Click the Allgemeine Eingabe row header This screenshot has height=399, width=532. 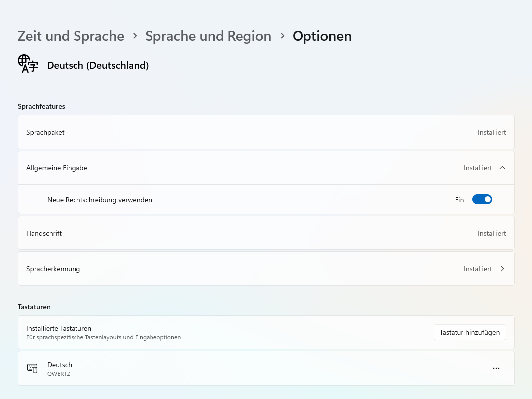tap(266, 168)
